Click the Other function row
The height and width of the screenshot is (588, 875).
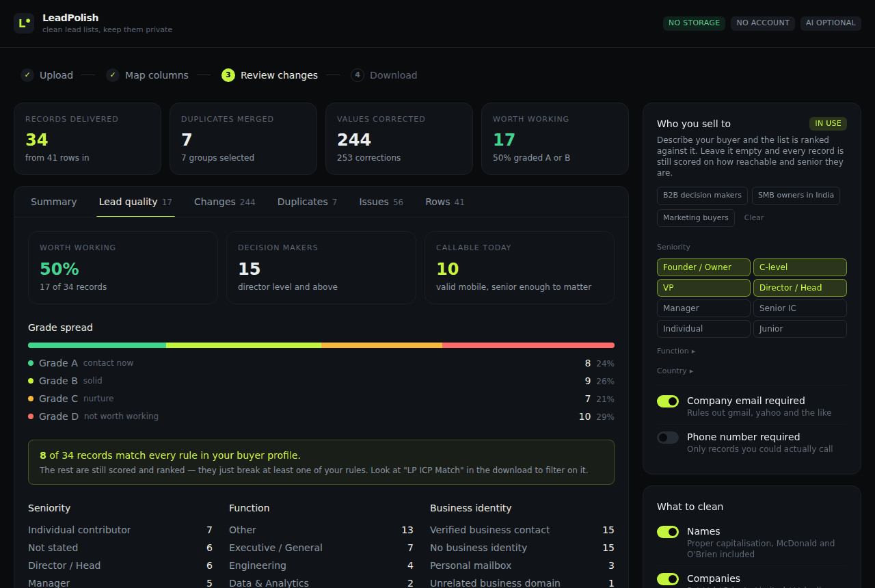tap(321, 530)
